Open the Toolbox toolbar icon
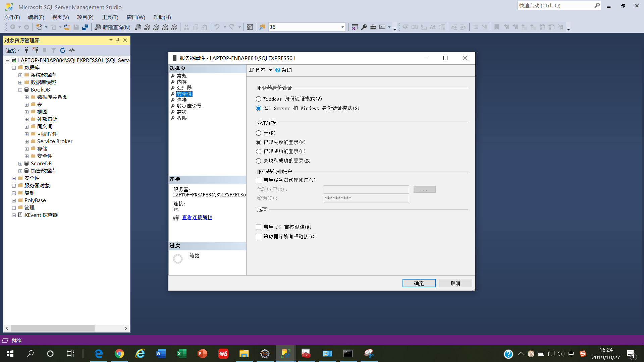Viewport: 644px width, 362px height. 373,27
